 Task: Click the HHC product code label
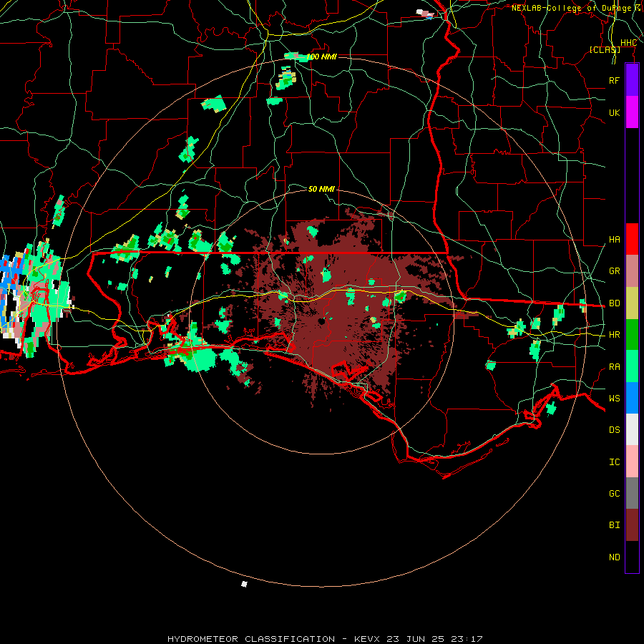628,43
